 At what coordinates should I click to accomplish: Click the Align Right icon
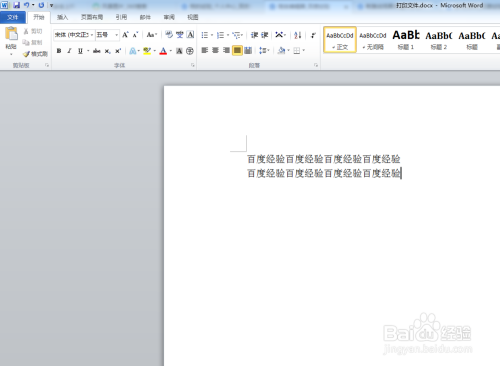(x=226, y=50)
